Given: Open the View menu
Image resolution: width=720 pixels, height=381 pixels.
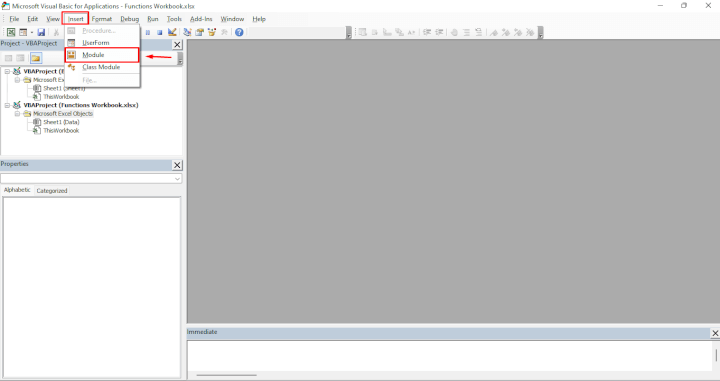Looking at the screenshot, I should coord(53,19).
